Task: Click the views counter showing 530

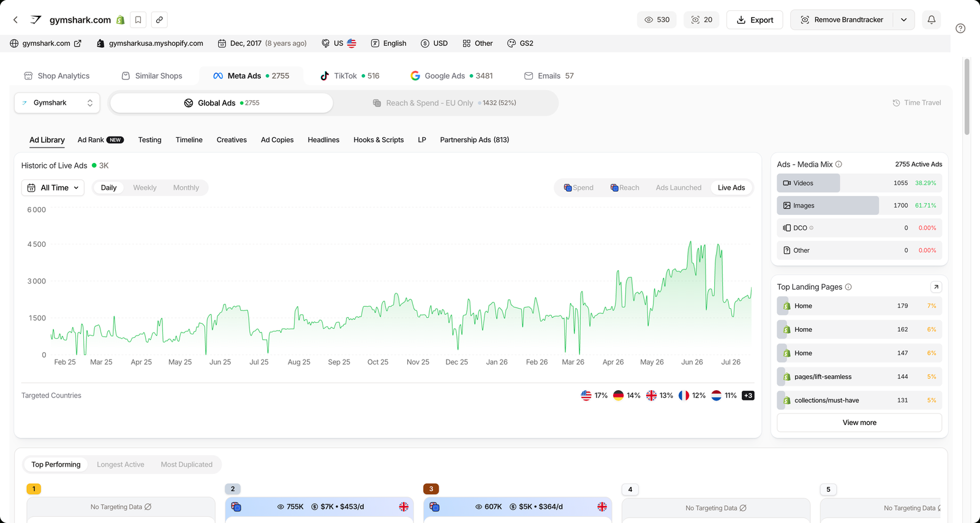Action: pos(657,20)
